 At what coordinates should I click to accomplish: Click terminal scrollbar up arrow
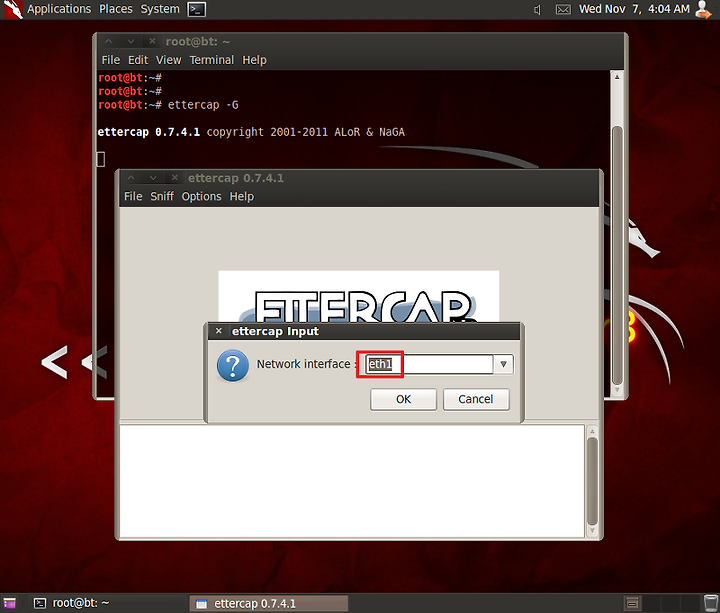[617, 77]
